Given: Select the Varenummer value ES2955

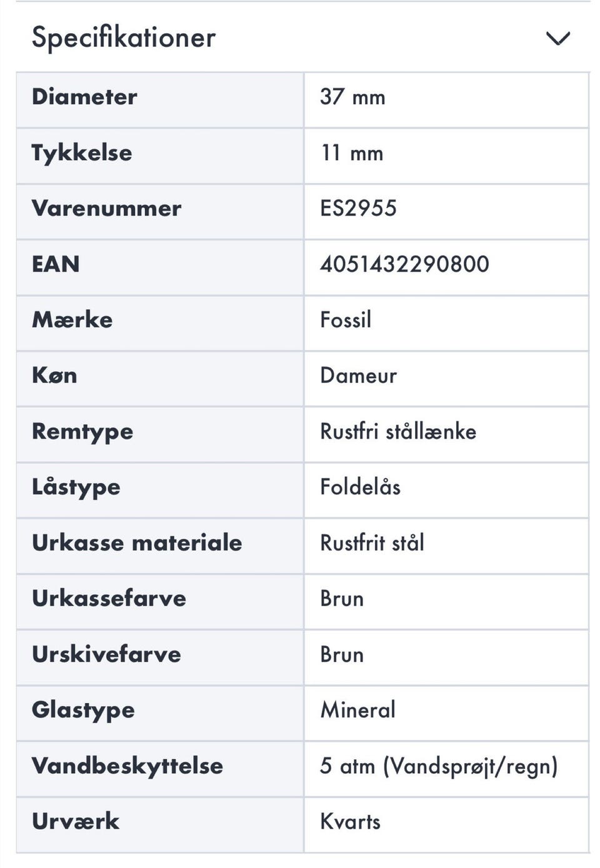Looking at the screenshot, I should (358, 208).
